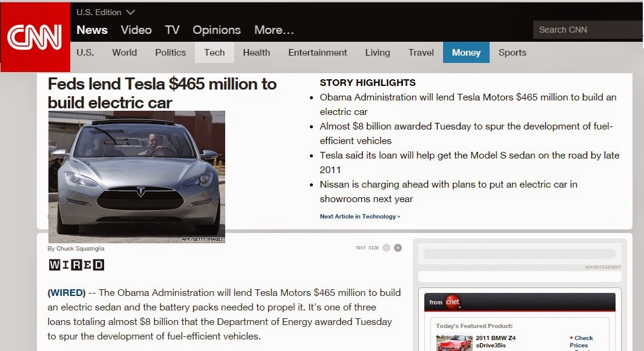Click the By Chuck Squatriglia byline

point(76,248)
